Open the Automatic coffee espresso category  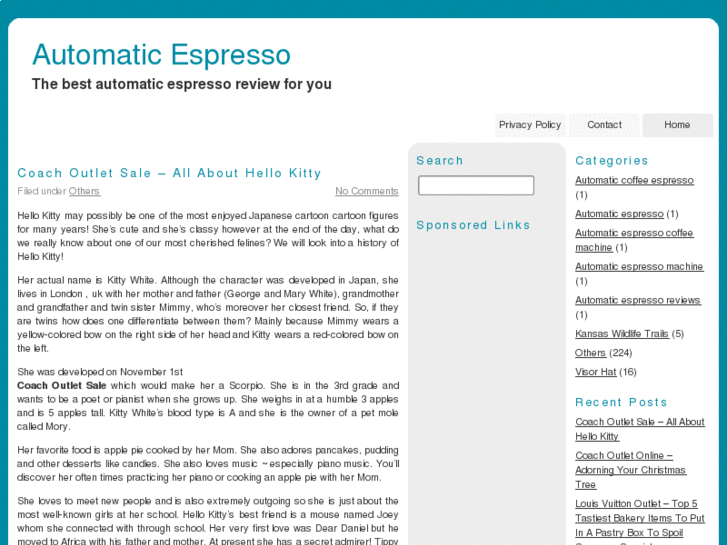634,180
